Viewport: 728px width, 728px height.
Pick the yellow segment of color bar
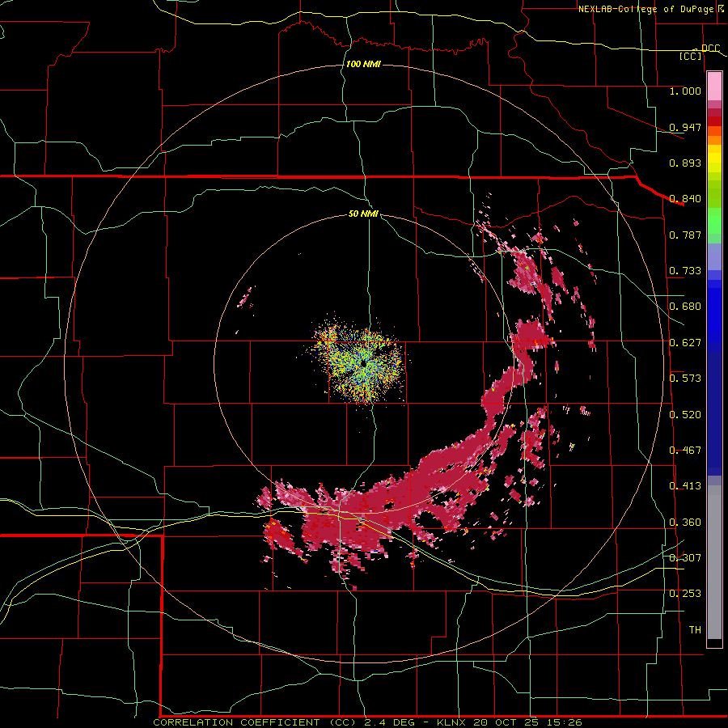714,159
